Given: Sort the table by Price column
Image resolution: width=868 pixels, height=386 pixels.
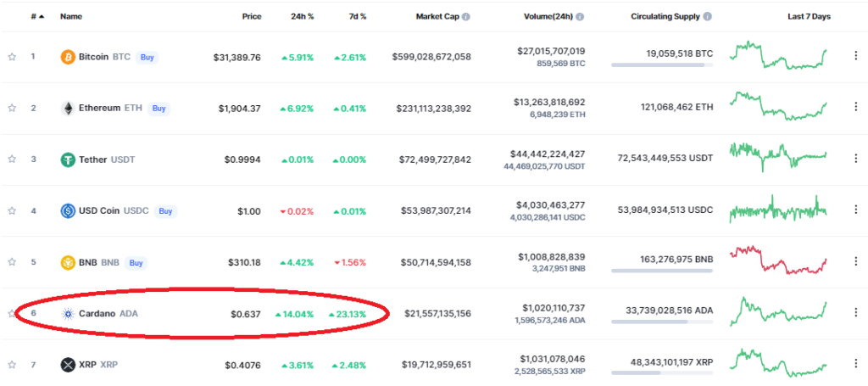Looking at the screenshot, I should click(252, 17).
